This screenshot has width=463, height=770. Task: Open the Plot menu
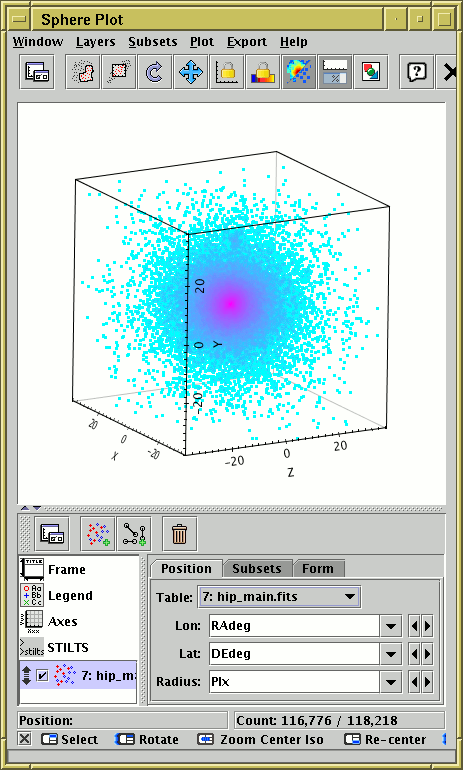click(x=202, y=42)
